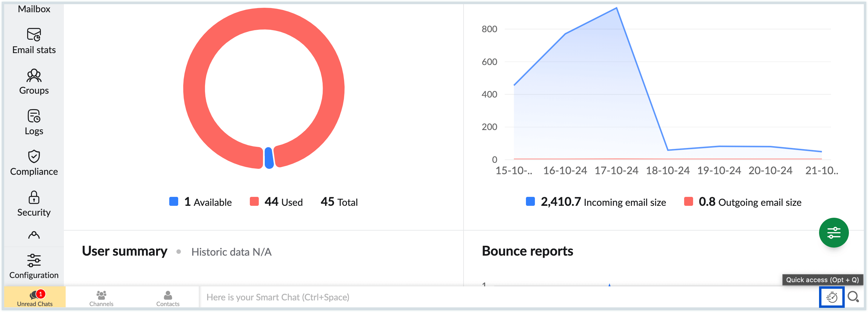Go to Compliance shield icon
Image resolution: width=868 pixels, height=312 pixels.
click(x=34, y=157)
